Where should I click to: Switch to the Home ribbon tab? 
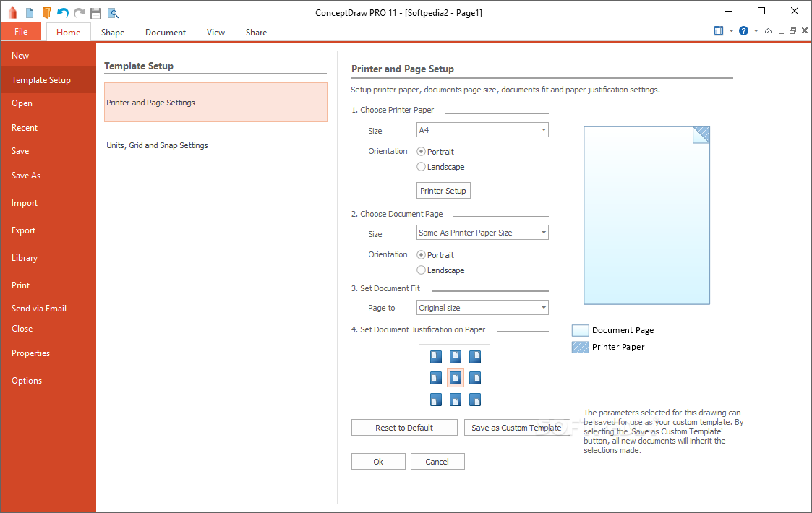[69, 32]
